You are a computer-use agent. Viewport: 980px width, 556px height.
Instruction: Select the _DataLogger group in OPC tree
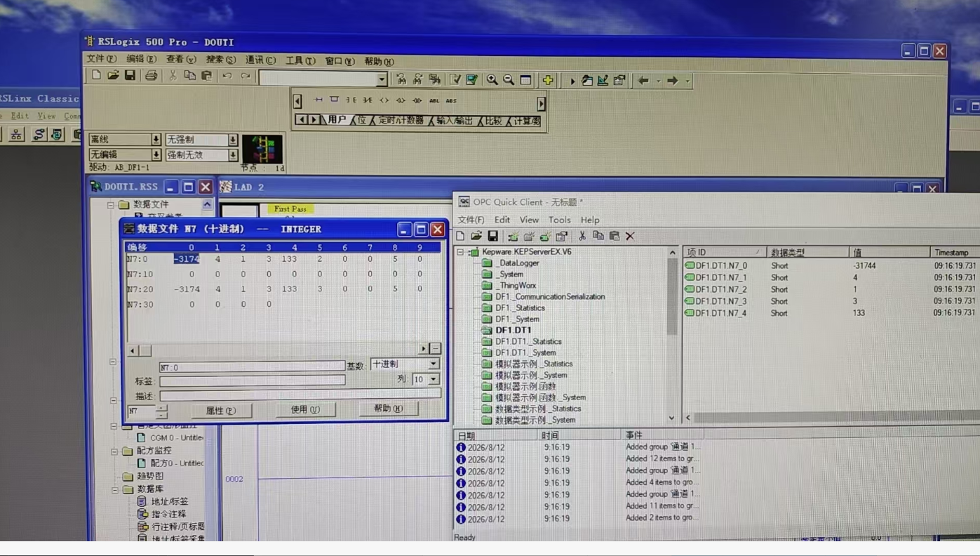tap(518, 263)
